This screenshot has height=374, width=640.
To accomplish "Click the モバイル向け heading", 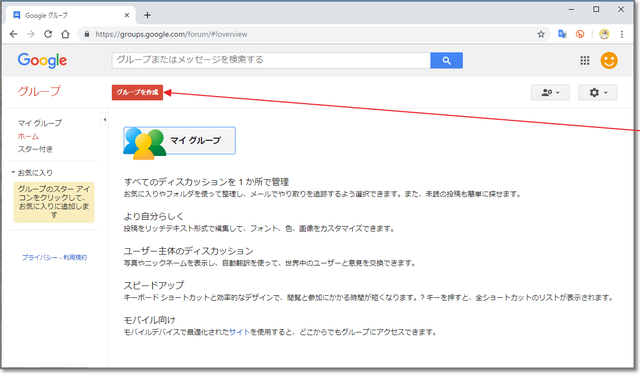I will 149,320.
